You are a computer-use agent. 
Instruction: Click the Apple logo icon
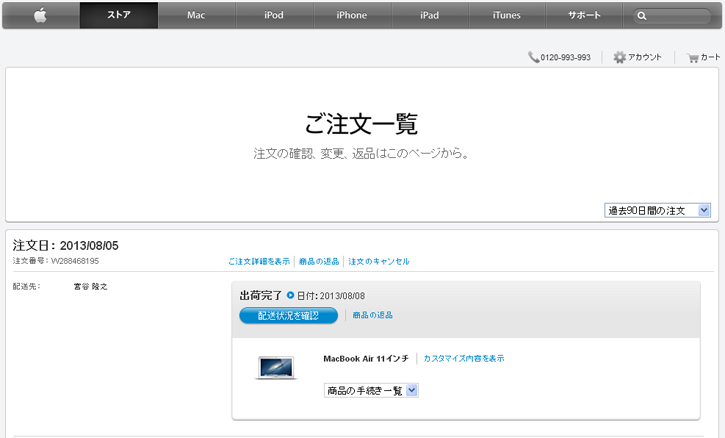[41, 15]
